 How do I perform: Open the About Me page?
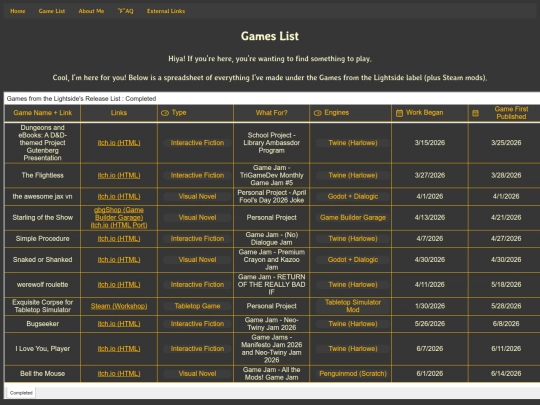[91, 11]
